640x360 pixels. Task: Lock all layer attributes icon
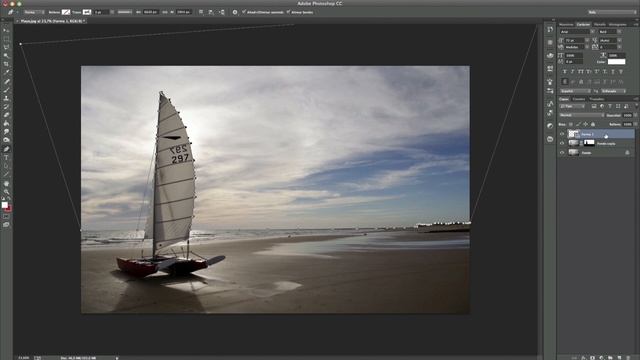coord(593,124)
